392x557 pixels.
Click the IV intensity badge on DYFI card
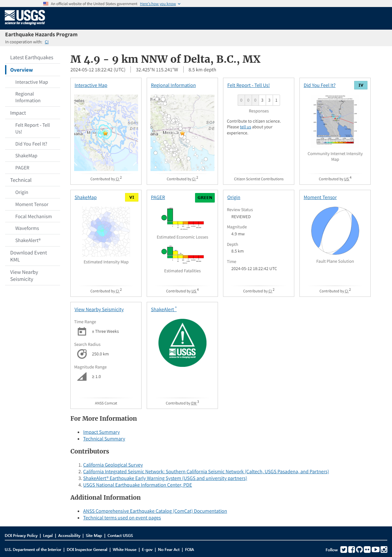point(361,85)
